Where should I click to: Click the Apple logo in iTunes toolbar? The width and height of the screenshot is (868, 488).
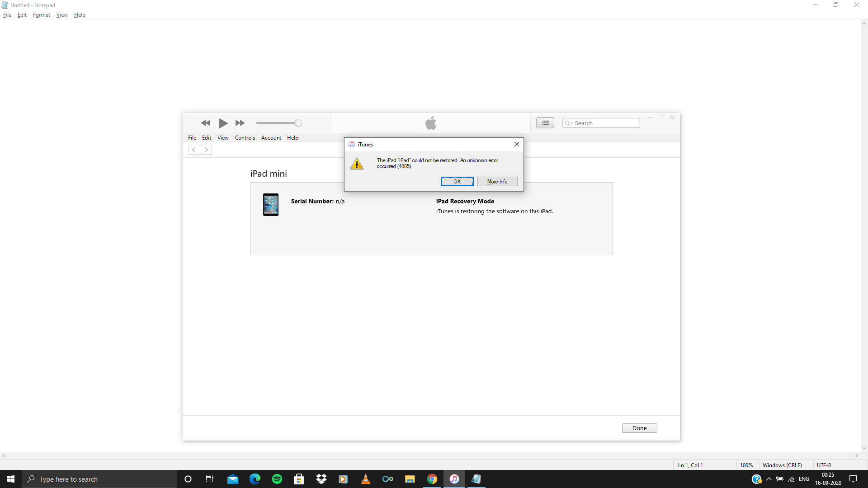pyautogui.click(x=430, y=122)
